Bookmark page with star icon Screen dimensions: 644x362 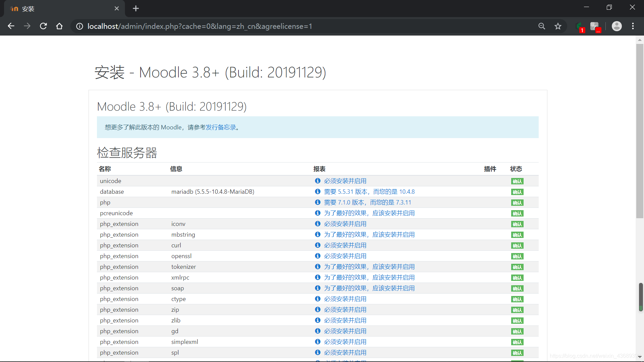[x=558, y=26]
